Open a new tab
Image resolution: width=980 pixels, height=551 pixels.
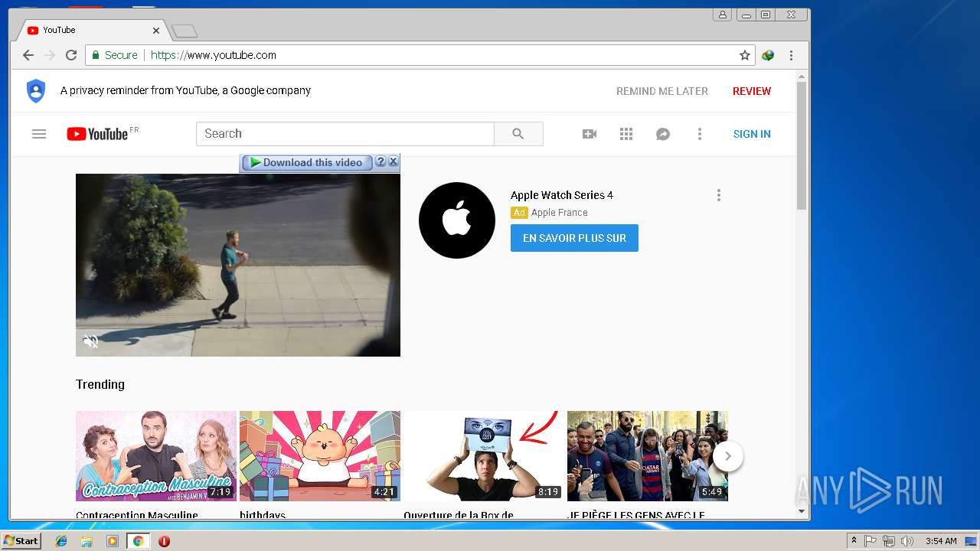coord(185,31)
